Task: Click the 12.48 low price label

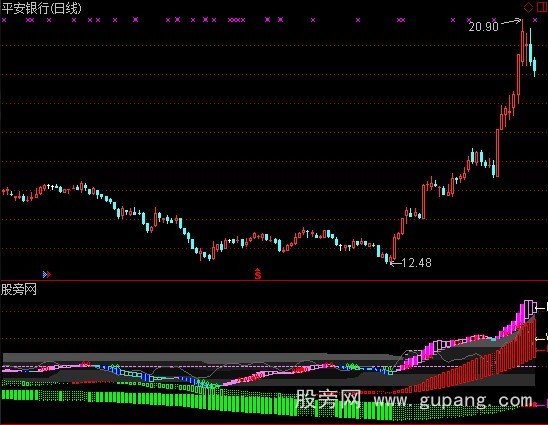Action: [417, 263]
